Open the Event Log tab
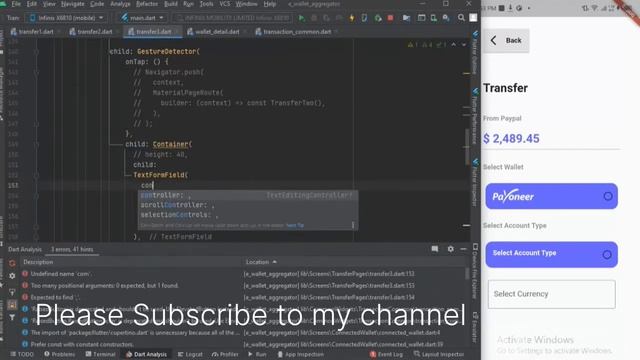The height and width of the screenshot is (360, 640). [386, 354]
